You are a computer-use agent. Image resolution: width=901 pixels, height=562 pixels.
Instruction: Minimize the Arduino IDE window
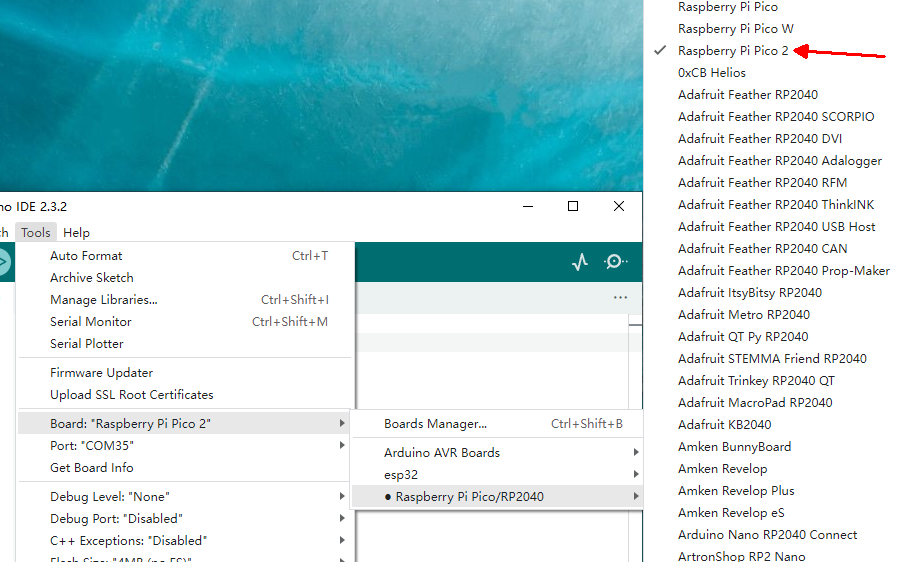pyautogui.click(x=528, y=206)
